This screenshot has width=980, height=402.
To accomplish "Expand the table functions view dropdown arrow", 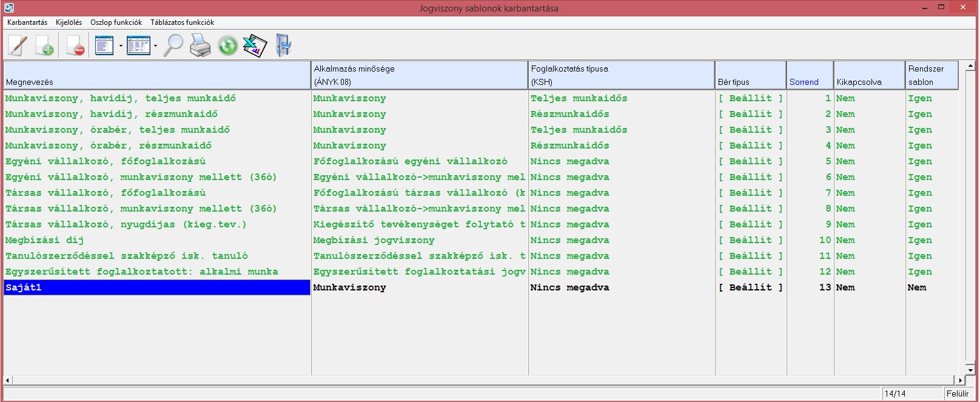I will (x=156, y=46).
